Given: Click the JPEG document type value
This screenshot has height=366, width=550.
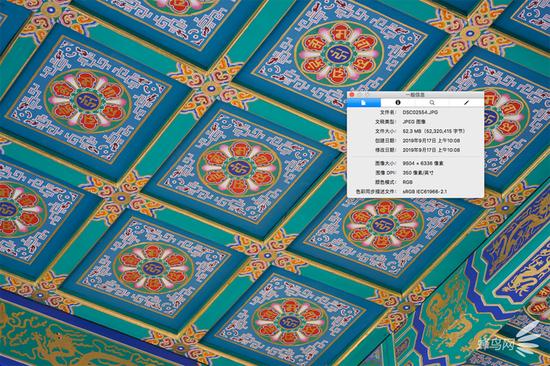Looking at the screenshot, I should (414, 122).
